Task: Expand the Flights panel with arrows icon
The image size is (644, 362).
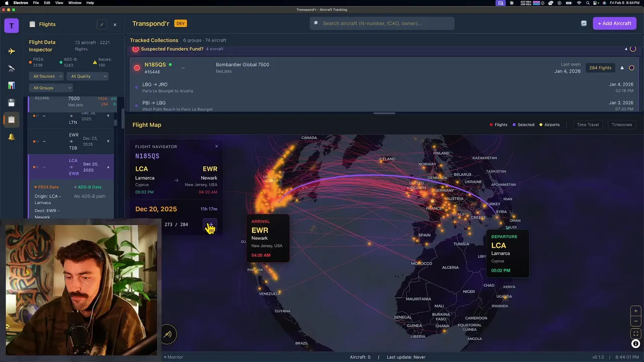Action: coord(102,24)
